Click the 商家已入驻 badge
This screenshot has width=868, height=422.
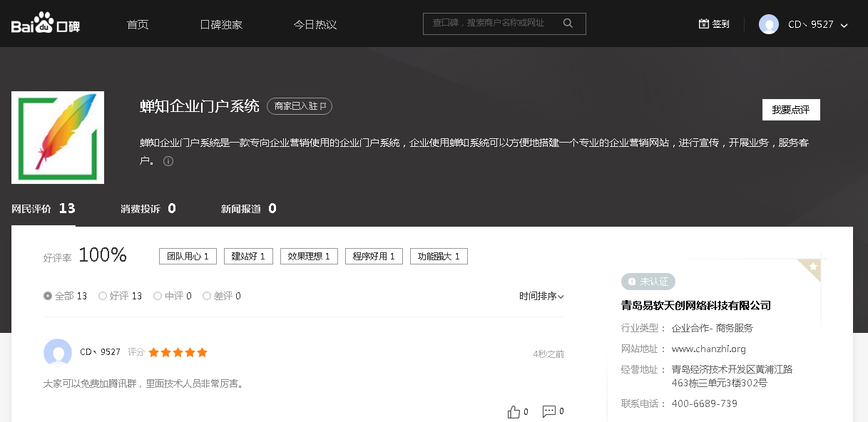click(300, 106)
